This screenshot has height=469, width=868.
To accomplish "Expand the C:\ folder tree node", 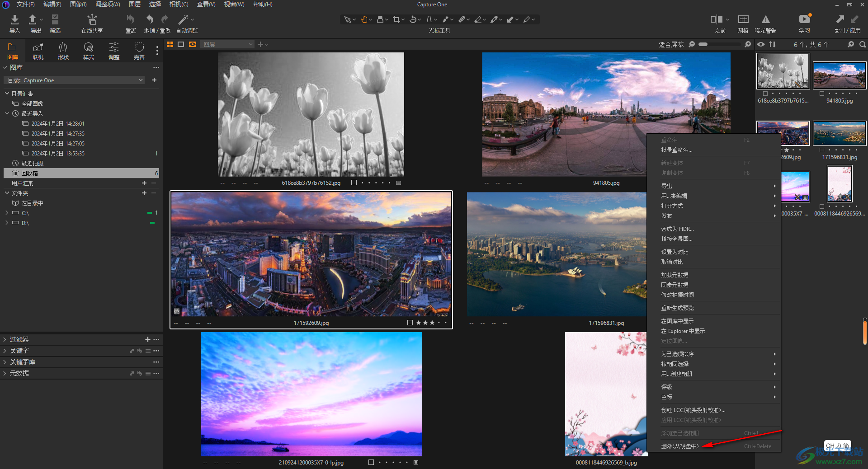I will pyautogui.click(x=7, y=213).
